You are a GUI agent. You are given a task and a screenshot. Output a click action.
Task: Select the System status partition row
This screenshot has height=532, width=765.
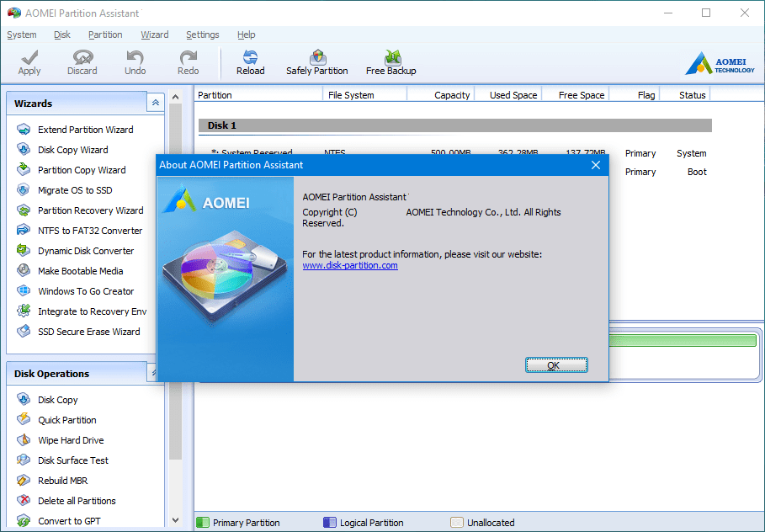click(x=454, y=153)
